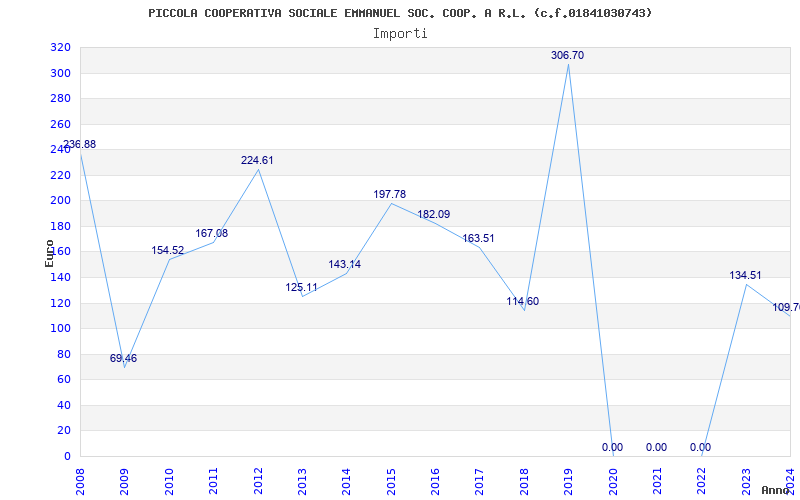The height and width of the screenshot is (500, 800).
Task: Click the 2018 x-axis year label
Action: coord(524,481)
